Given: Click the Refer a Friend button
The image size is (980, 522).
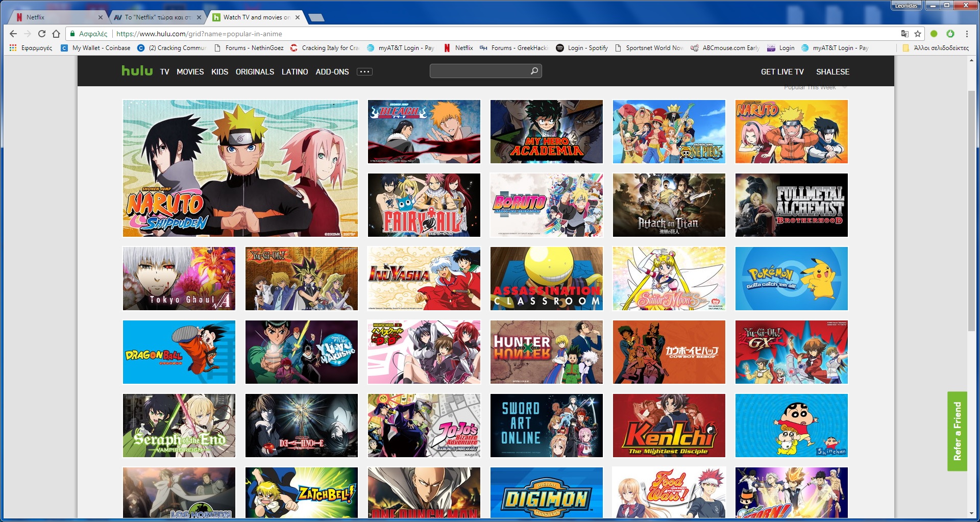Looking at the screenshot, I should 957,431.
